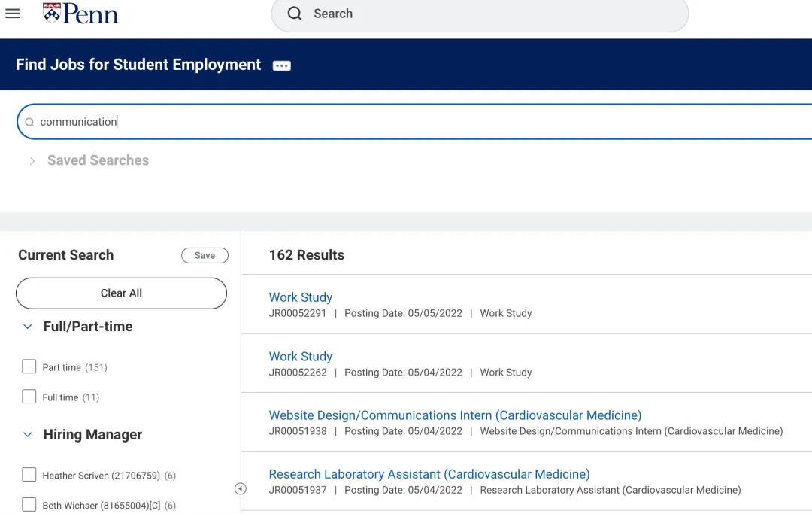Open the related actions ellipsis icon

pyautogui.click(x=282, y=65)
